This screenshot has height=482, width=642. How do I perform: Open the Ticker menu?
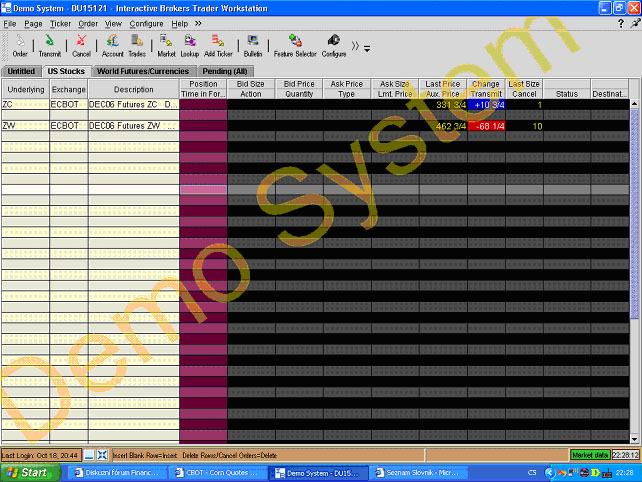point(60,24)
